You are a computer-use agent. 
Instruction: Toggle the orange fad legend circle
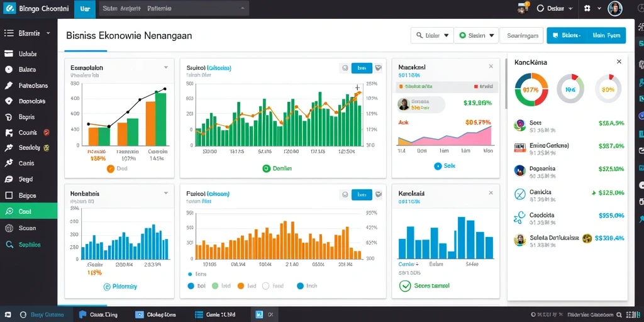click(241, 286)
